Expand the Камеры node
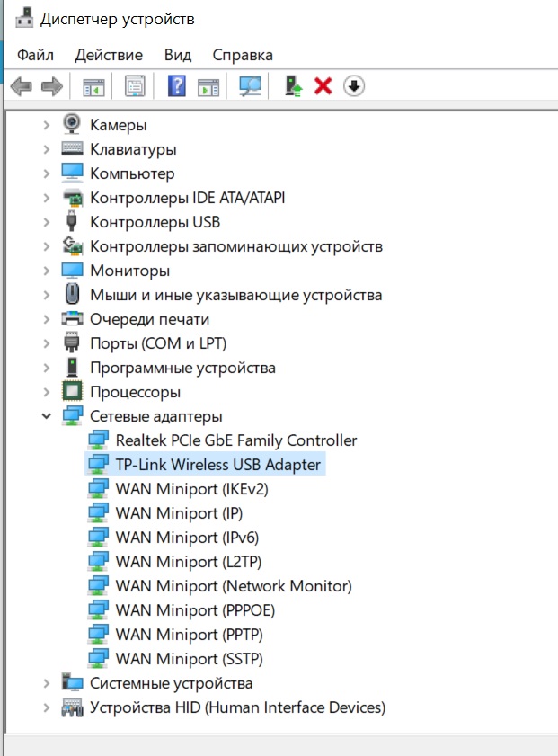The width and height of the screenshot is (558, 756). click(x=46, y=125)
